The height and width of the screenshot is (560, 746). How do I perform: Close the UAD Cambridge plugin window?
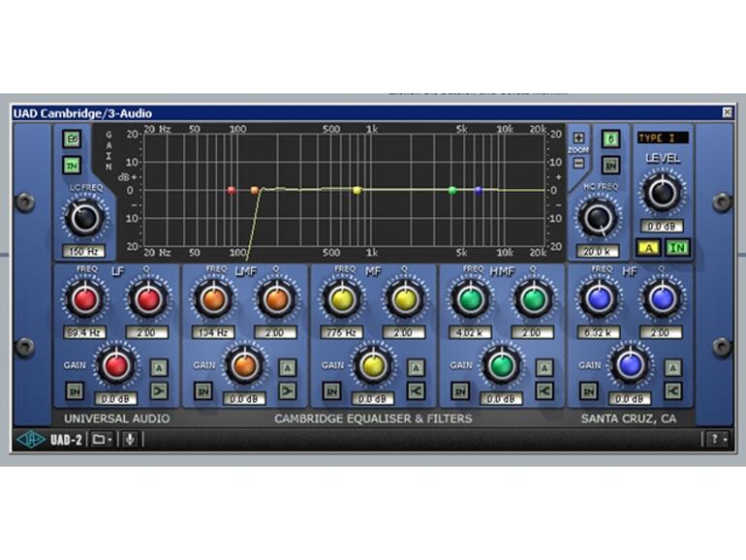727,112
